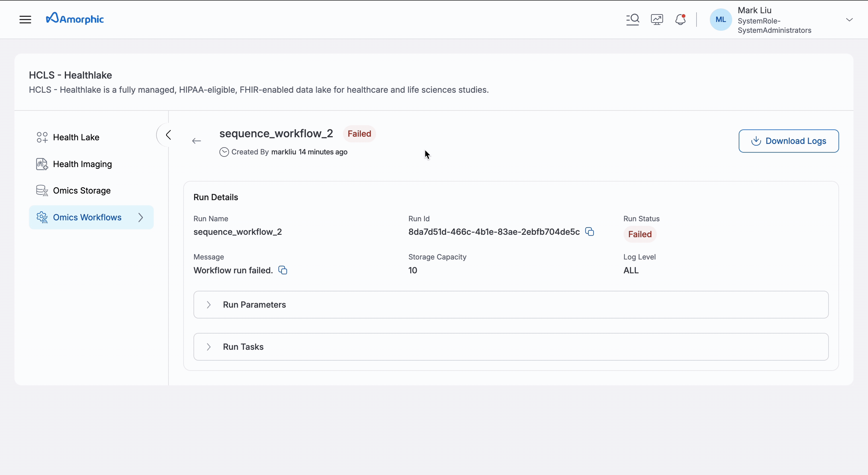Image resolution: width=868 pixels, height=475 pixels.
Task: Collapse the sidebar with the chevron
Action: 168,134
